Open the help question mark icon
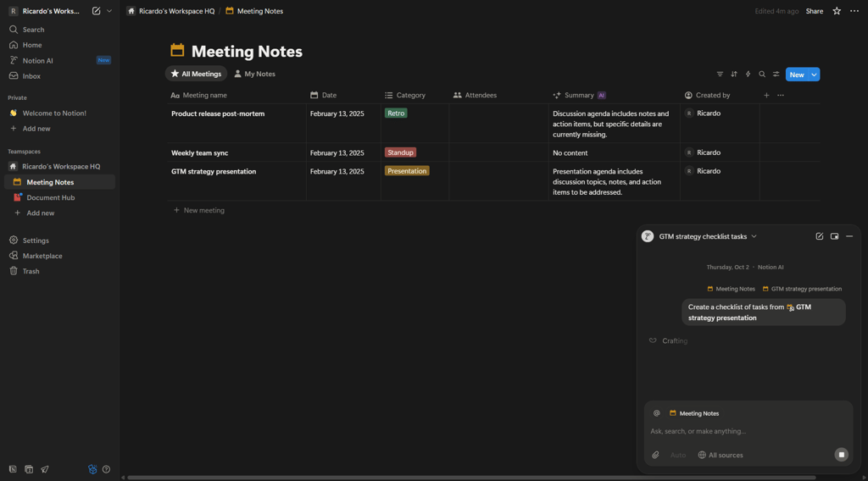 pyautogui.click(x=106, y=469)
